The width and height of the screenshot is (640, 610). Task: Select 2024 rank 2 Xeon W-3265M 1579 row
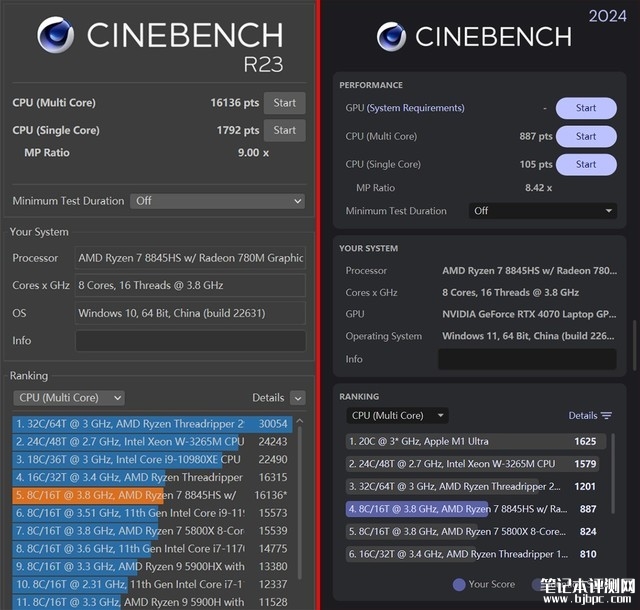[476, 464]
